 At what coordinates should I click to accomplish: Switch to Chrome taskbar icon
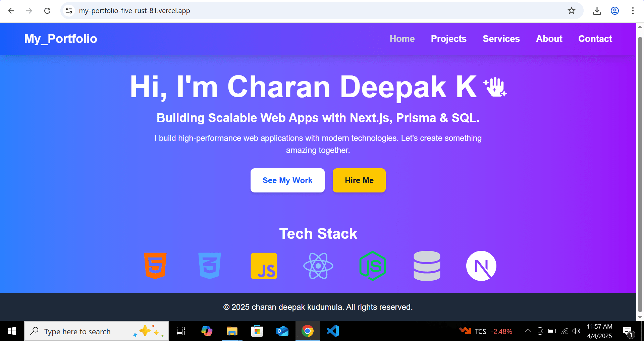coord(308,331)
